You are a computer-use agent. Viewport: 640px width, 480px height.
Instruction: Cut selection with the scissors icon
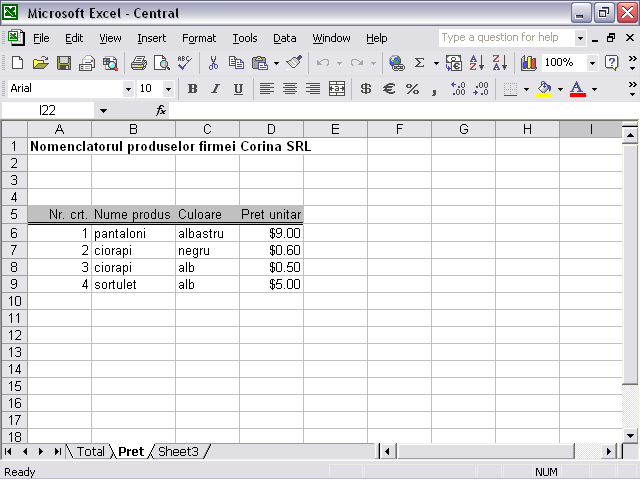213,63
